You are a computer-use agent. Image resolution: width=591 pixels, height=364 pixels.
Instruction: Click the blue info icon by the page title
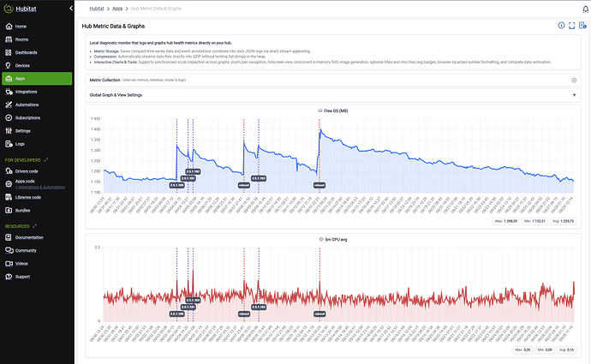coord(561,25)
